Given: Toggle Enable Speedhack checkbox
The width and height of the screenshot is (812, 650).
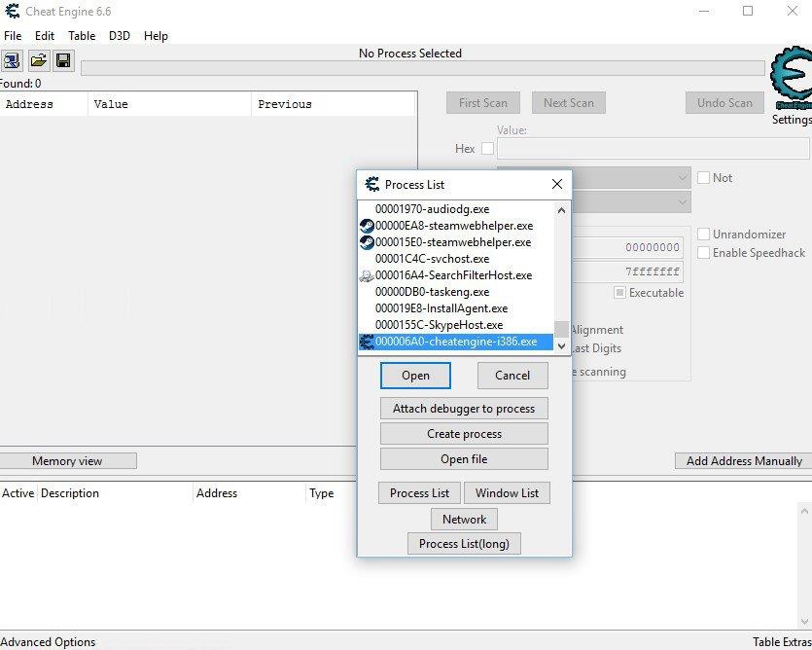Looking at the screenshot, I should coord(703,252).
